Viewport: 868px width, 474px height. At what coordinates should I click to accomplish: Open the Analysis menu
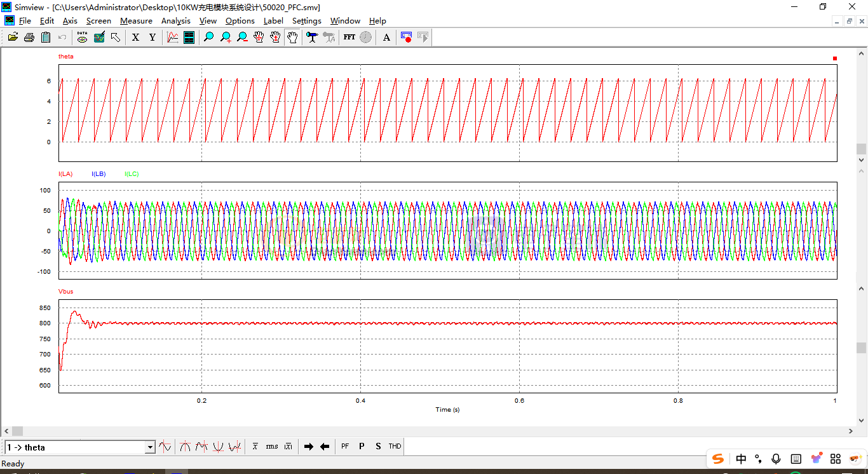pos(175,21)
